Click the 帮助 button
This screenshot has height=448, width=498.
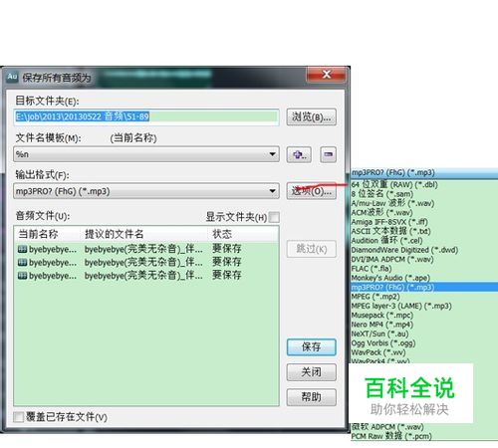tap(312, 397)
